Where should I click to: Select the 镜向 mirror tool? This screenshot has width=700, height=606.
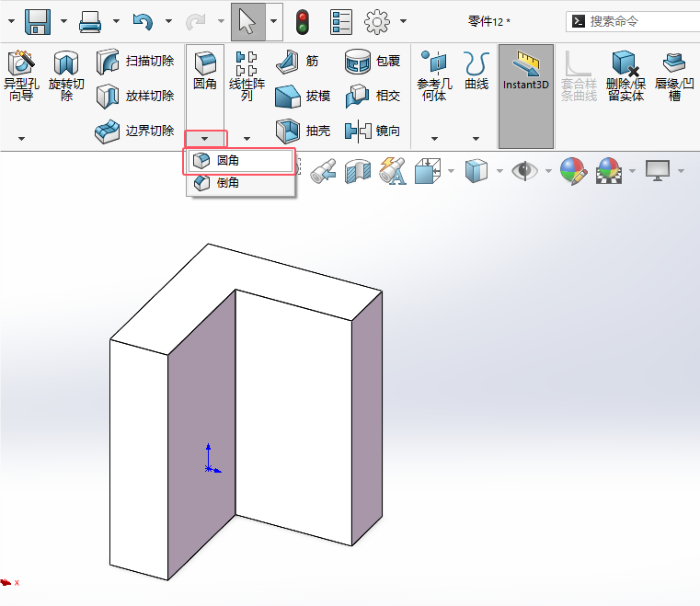373,131
